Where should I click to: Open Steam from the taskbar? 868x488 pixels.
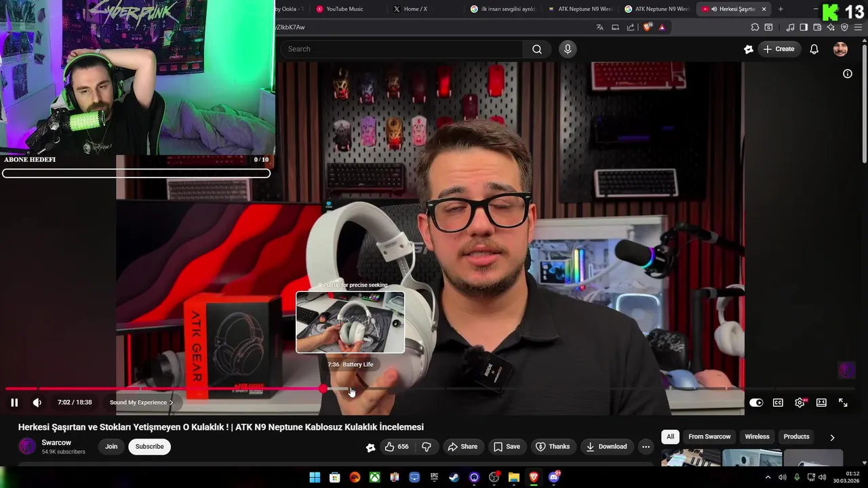pyautogui.click(x=454, y=477)
